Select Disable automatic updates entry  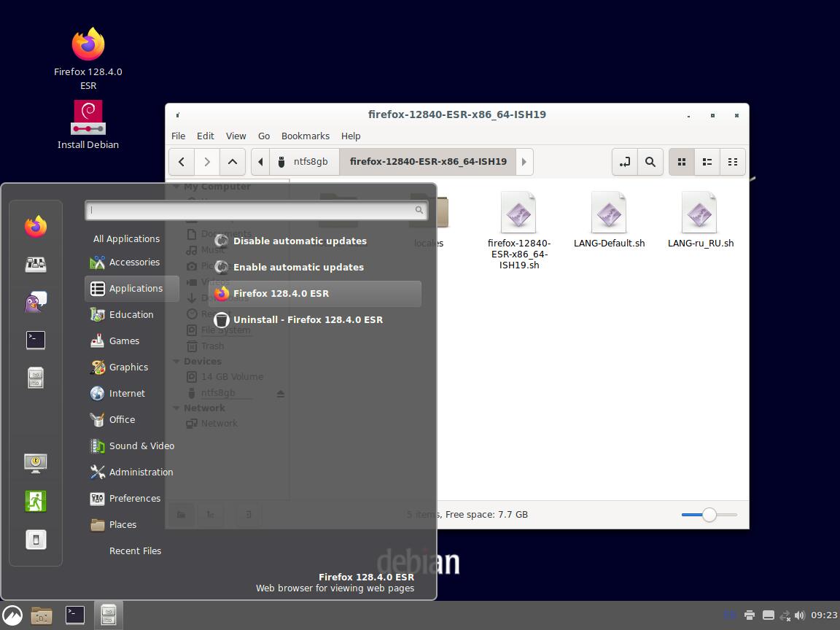(315, 241)
